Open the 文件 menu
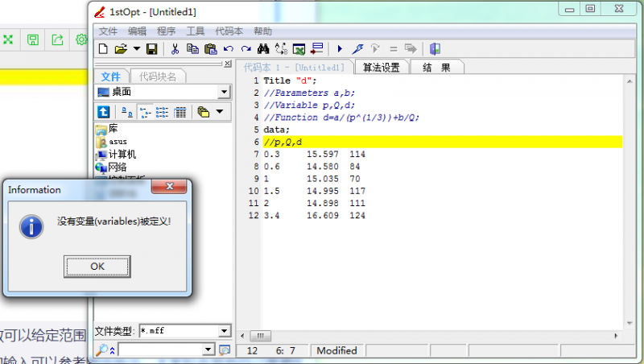This screenshot has width=644, height=364. point(108,31)
